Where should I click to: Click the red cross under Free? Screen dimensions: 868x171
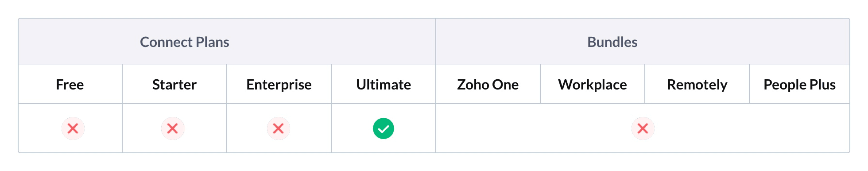click(x=73, y=128)
